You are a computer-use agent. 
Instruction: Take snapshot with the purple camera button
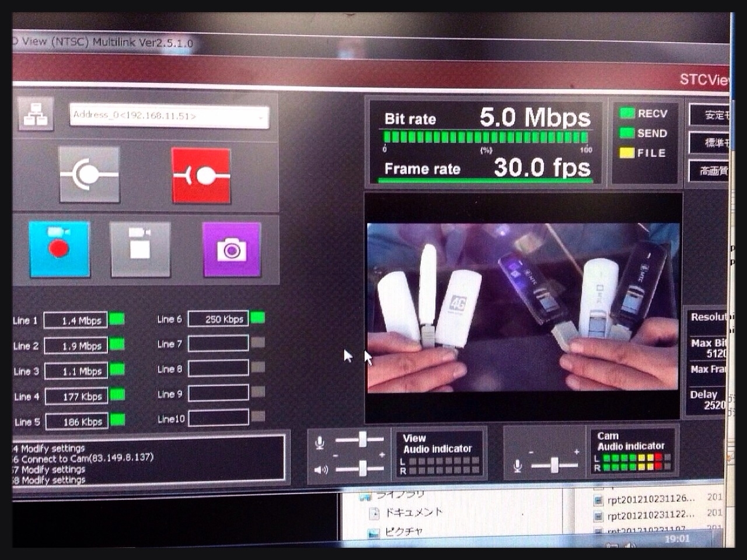(232, 250)
